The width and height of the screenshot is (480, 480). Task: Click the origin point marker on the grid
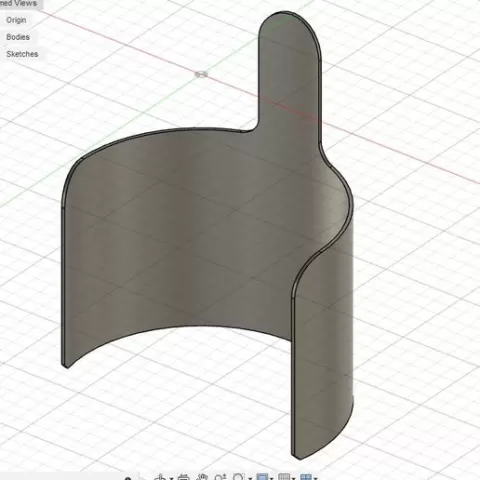click(201, 74)
